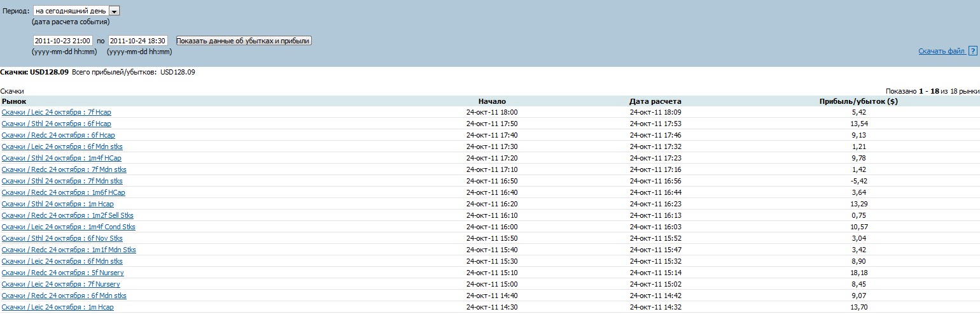Click the start date field 2011-10-23 21:00

pos(62,41)
